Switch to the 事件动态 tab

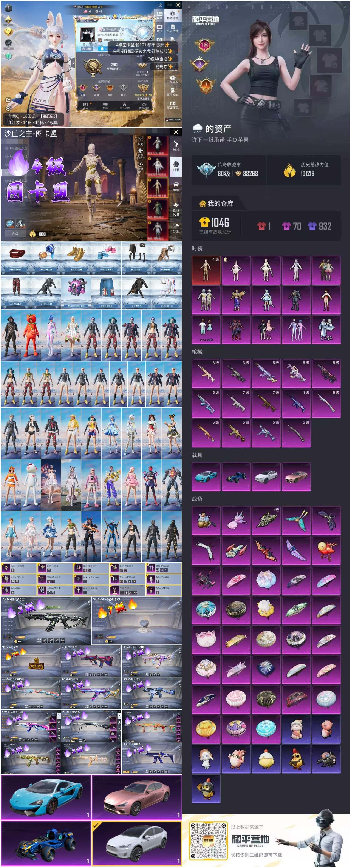click(173, 92)
